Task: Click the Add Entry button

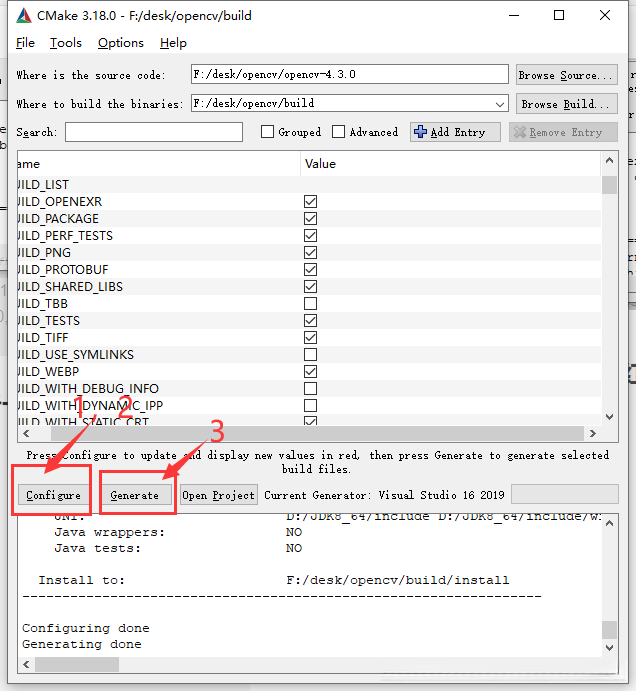Action: (455, 132)
